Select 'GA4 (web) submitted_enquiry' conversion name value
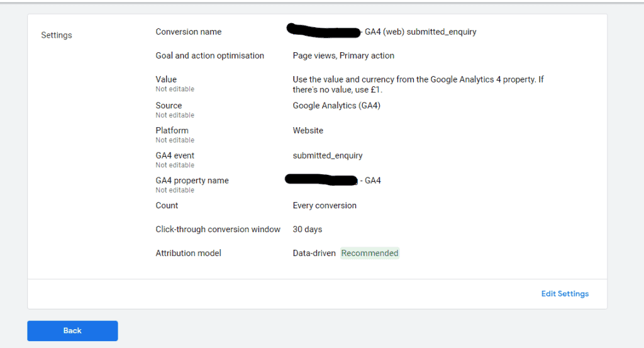 [420, 32]
